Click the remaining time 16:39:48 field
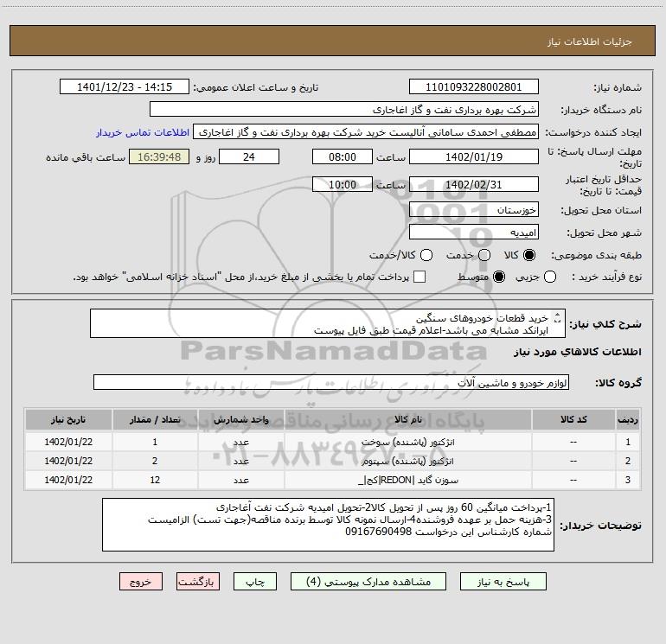The width and height of the screenshot is (666, 644). coord(159,156)
